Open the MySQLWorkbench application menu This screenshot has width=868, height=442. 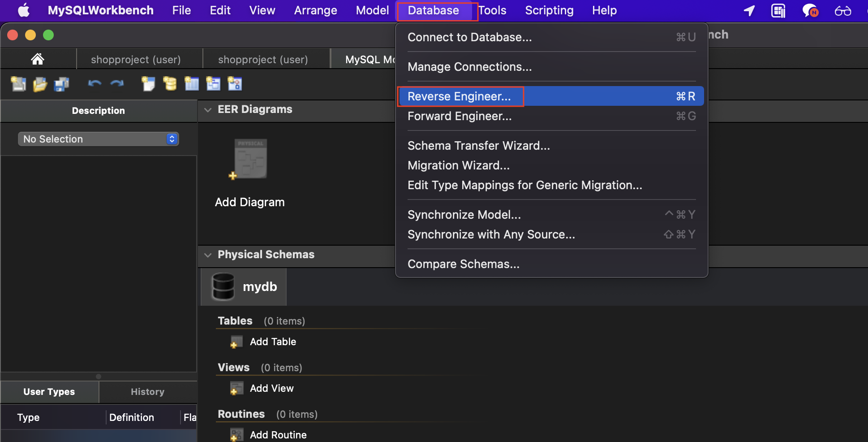[101, 10]
